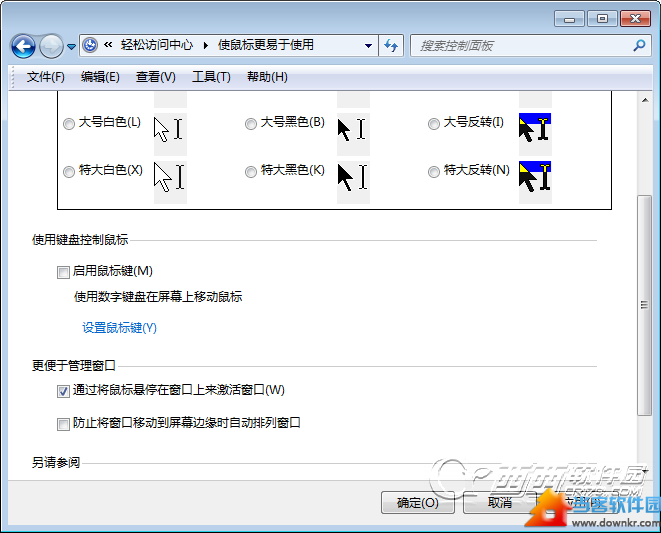
Task: Click the extra large white cursor preview
Action: pos(170,182)
